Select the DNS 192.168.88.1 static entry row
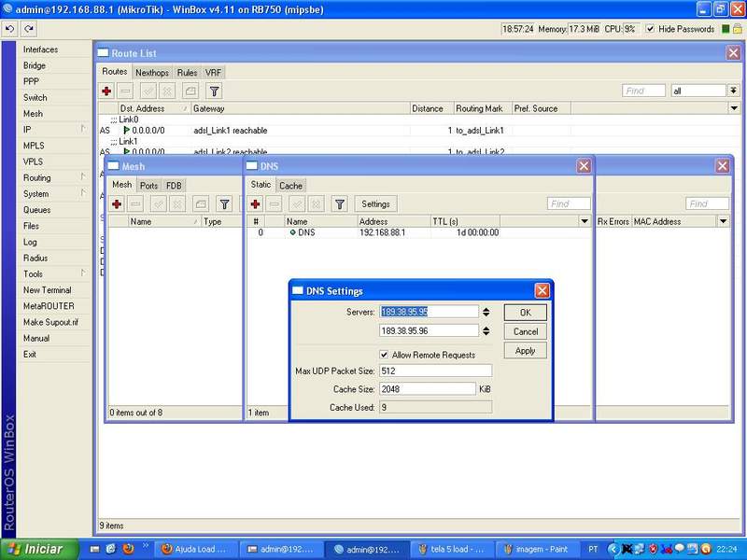 click(419, 232)
